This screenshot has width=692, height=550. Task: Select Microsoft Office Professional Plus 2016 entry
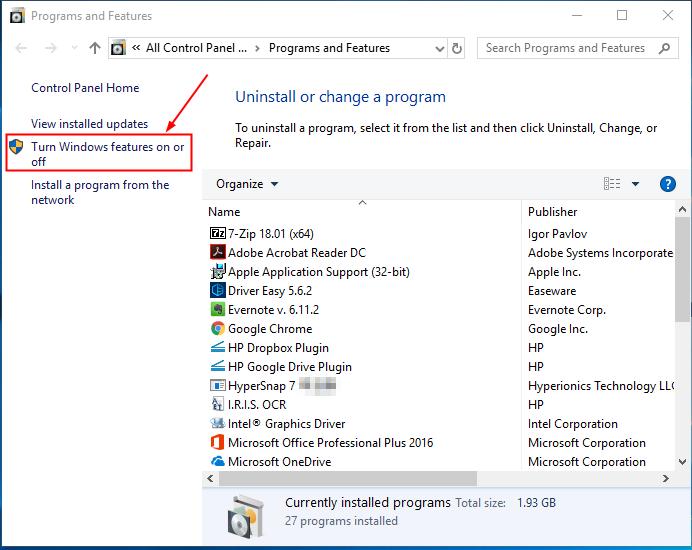click(331, 442)
